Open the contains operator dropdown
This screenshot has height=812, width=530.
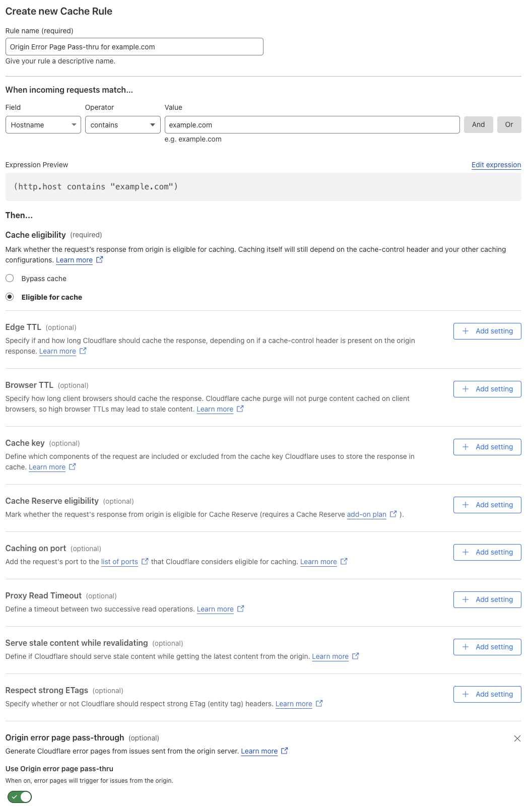click(x=122, y=125)
